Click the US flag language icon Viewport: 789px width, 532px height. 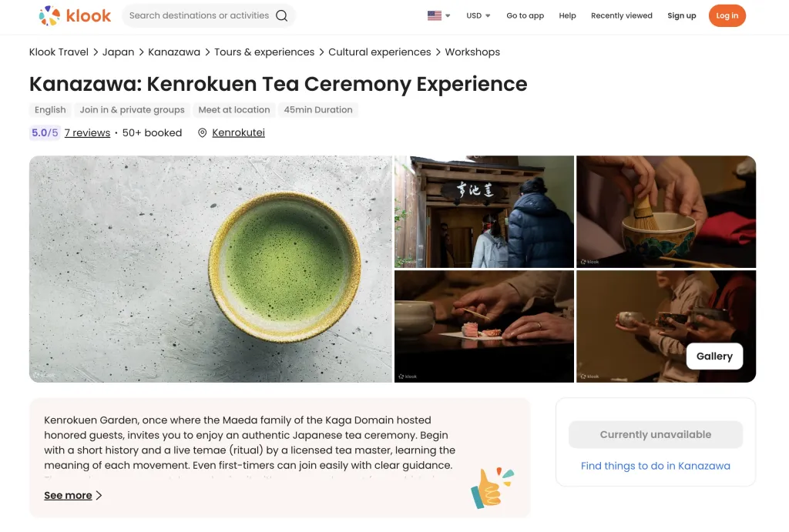click(435, 15)
